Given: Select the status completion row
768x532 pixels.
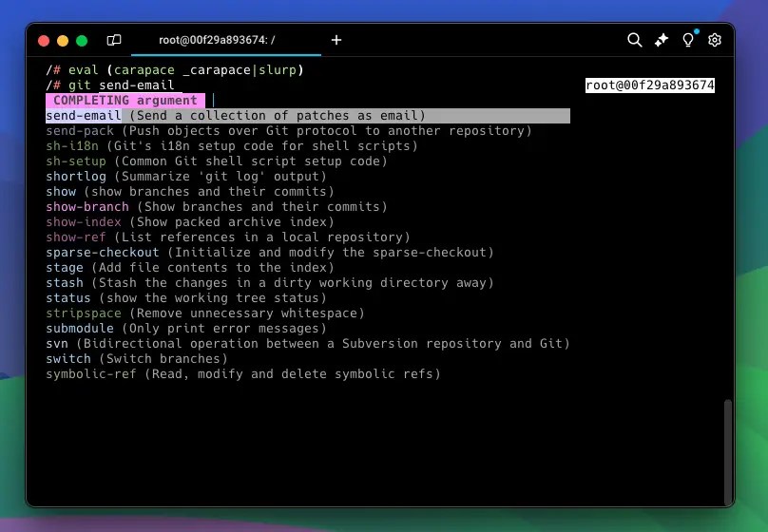Looking at the screenshot, I should pyautogui.click(x=186, y=297).
